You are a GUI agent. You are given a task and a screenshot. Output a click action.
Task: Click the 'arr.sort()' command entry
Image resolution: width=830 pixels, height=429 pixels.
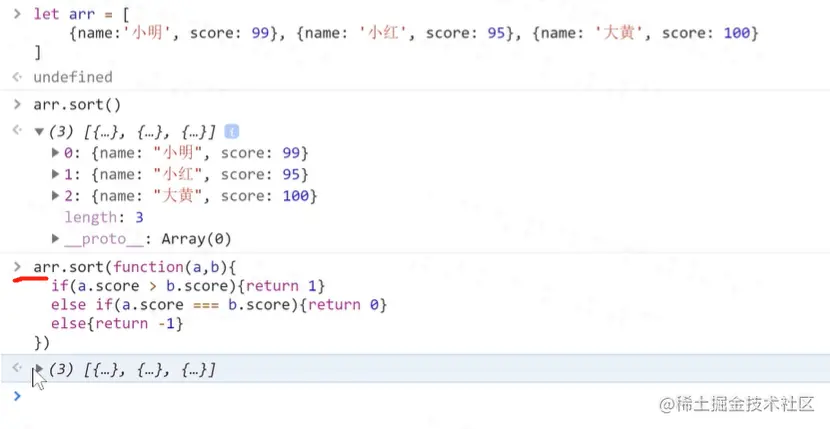[77, 105]
